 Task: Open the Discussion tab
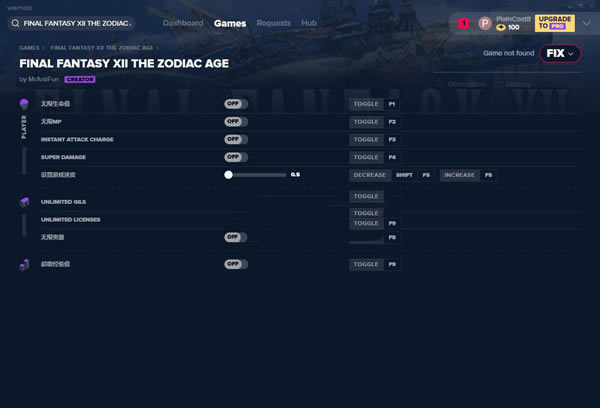[x=467, y=84]
